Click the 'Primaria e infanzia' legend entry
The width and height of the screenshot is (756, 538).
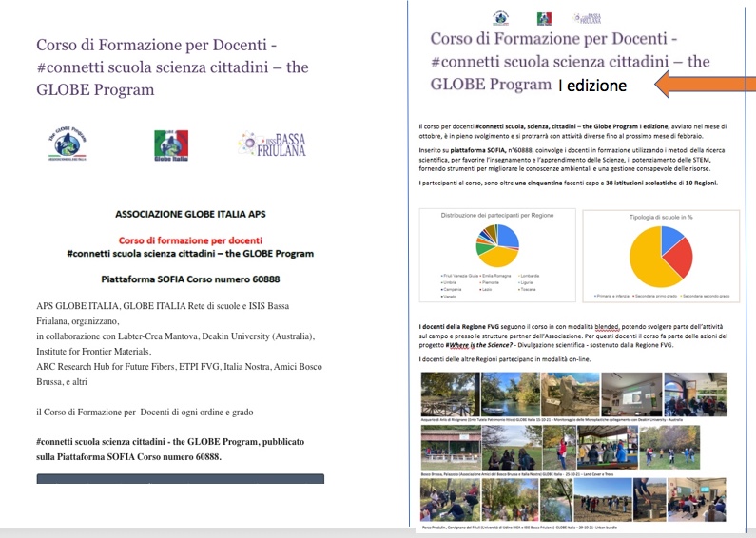click(x=611, y=296)
